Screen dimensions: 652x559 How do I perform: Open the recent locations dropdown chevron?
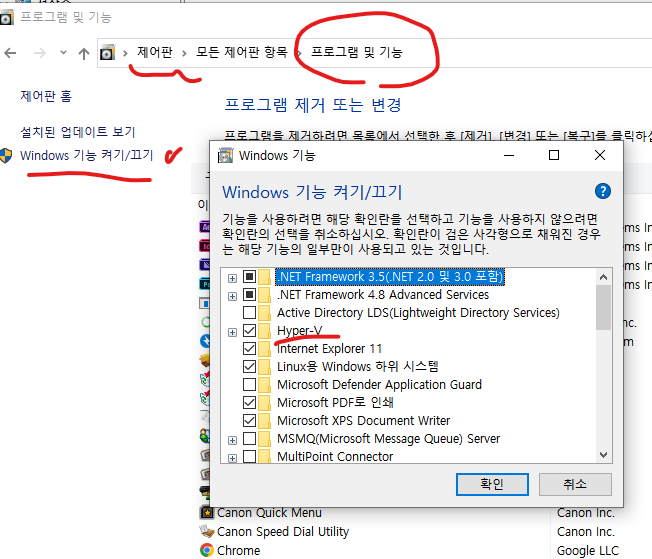tap(63, 52)
